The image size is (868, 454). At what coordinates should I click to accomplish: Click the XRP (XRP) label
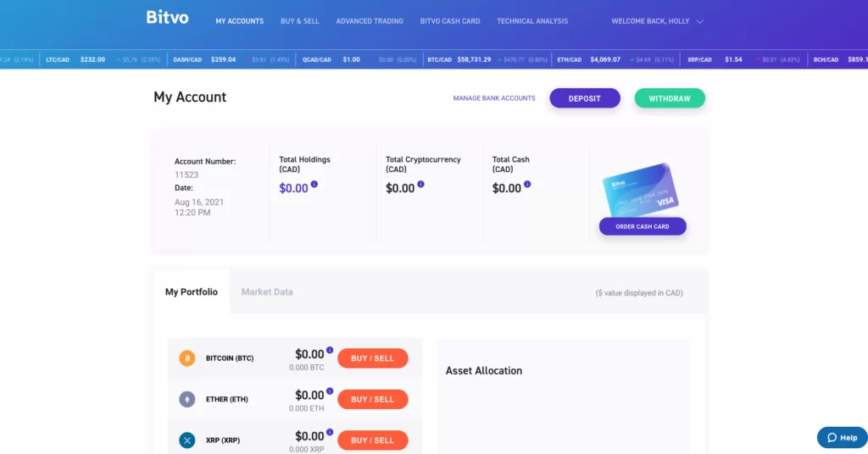coord(223,440)
